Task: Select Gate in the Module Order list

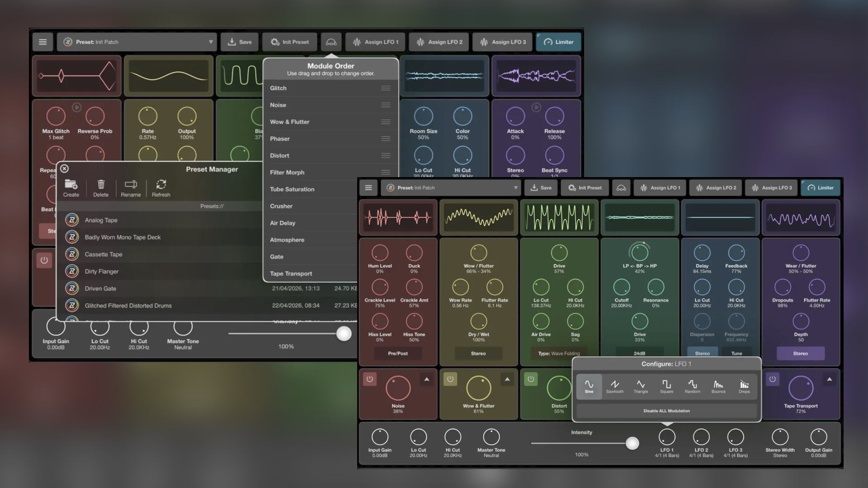Action: pos(277,257)
